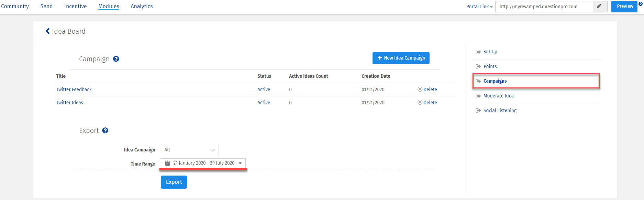This screenshot has width=644, height=200.
Task: Click the help icon next to Campaign
Action: tap(116, 59)
